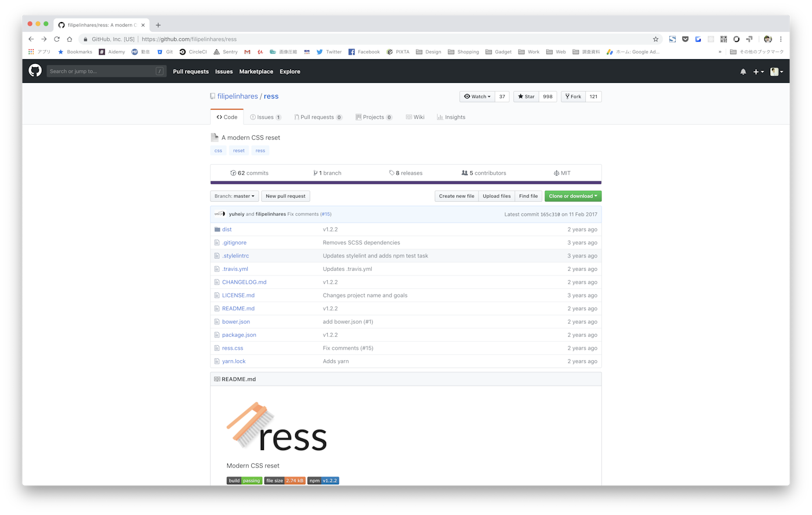Open Facebook bookmark
The image size is (812, 515).
click(364, 52)
